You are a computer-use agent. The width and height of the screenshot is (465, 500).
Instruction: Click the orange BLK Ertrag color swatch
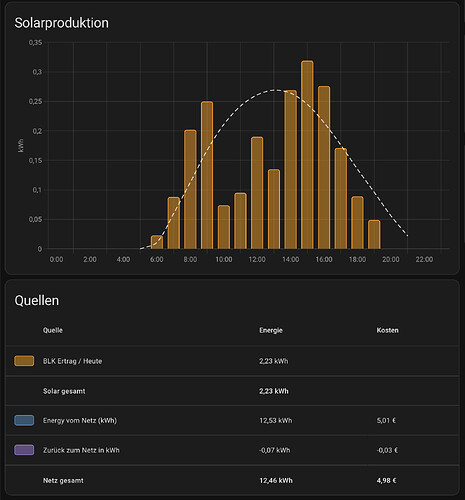coord(24,361)
